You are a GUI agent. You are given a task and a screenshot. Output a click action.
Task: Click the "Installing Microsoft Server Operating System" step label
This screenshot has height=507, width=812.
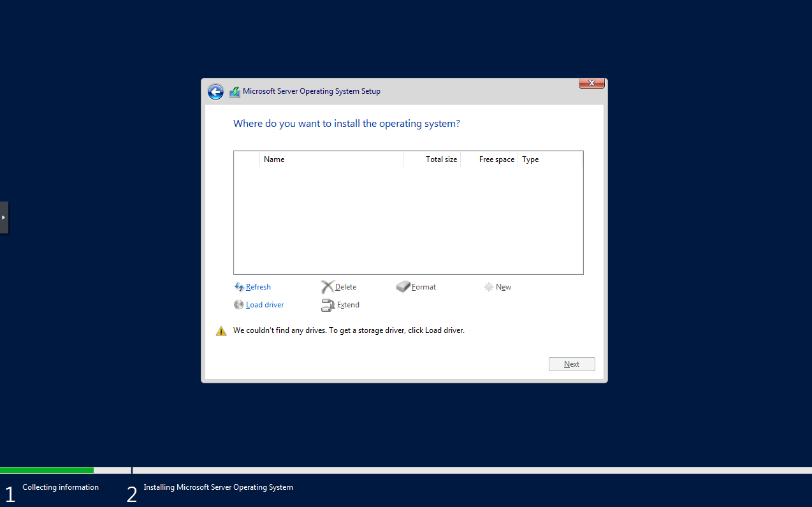pyautogui.click(x=218, y=487)
